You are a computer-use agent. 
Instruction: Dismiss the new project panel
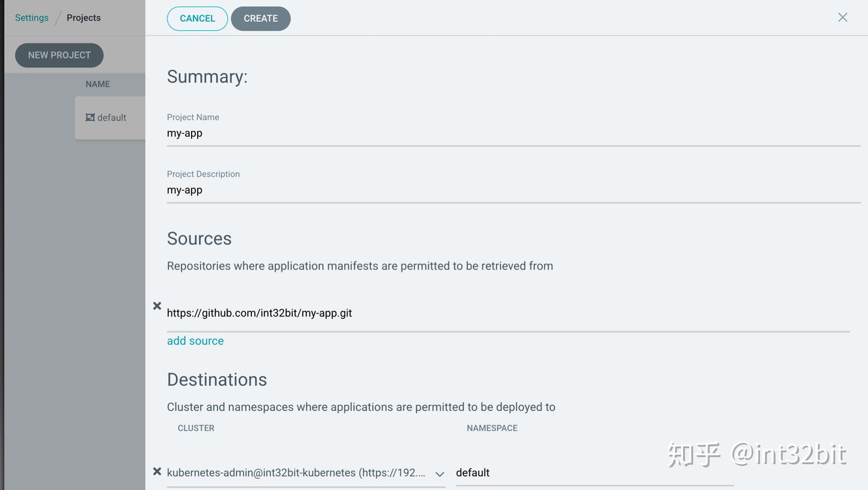[842, 17]
